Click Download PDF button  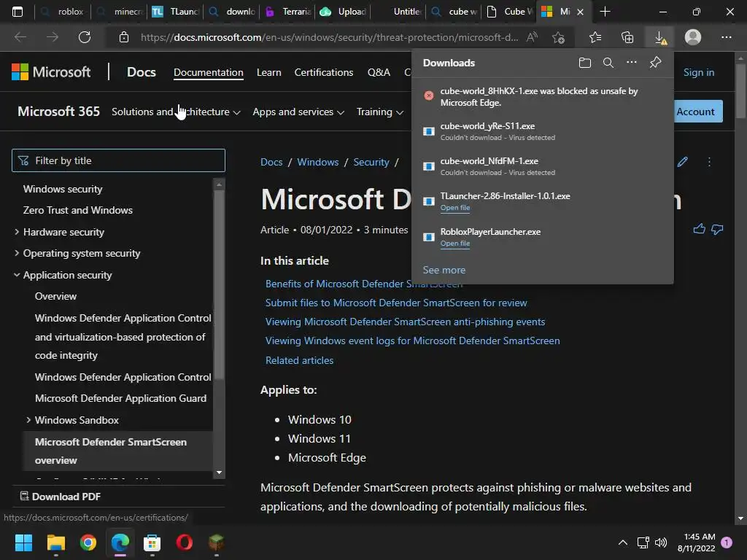coord(61,496)
